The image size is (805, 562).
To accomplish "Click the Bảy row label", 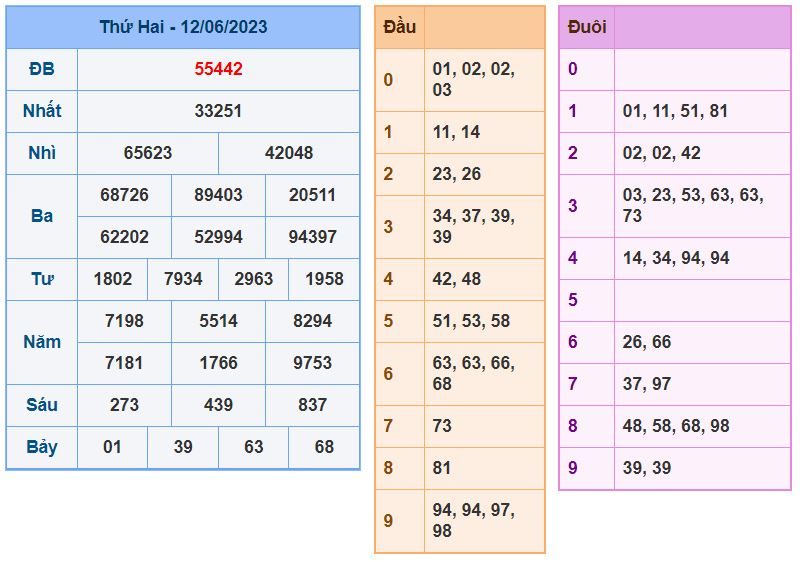I will 42,448.
